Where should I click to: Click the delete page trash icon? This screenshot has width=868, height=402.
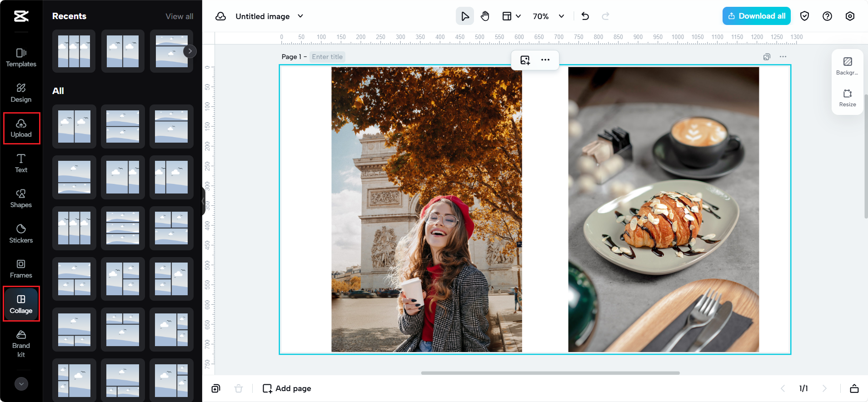(x=238, y=388)
